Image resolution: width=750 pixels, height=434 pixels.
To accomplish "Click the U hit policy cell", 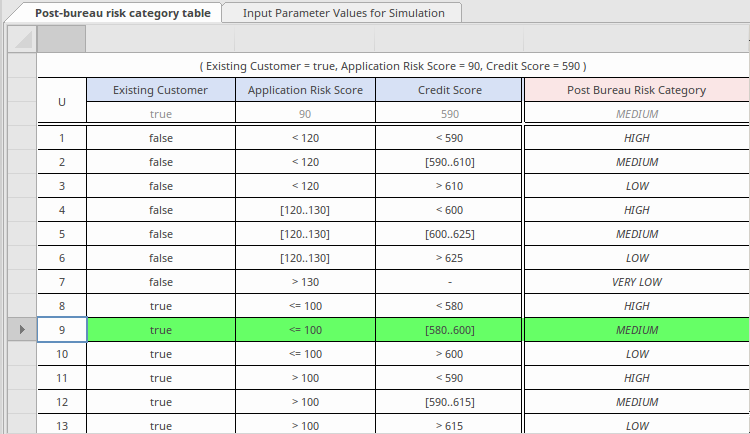I will pyautogui.click(x=62, y=101).
